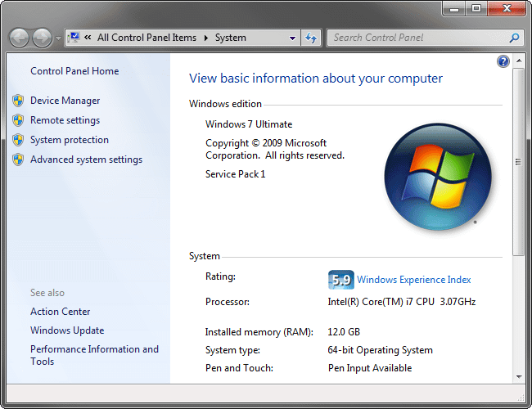The width and height of the screenshot is (532, 409).
Task: Click the 5.9 rating score badge
Action: coord(341,280)
